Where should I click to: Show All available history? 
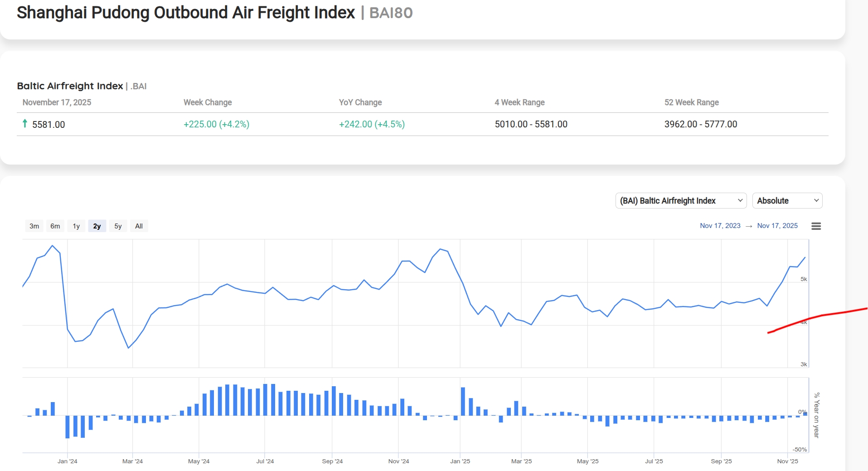[139, 226]
